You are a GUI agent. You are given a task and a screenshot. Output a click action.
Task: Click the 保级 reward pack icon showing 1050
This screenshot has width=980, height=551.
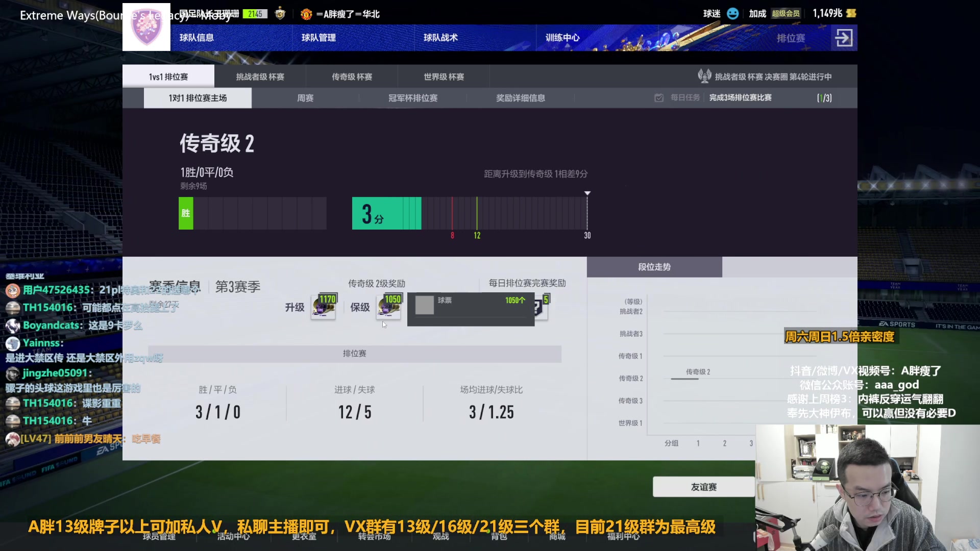[x=388, y=307]
